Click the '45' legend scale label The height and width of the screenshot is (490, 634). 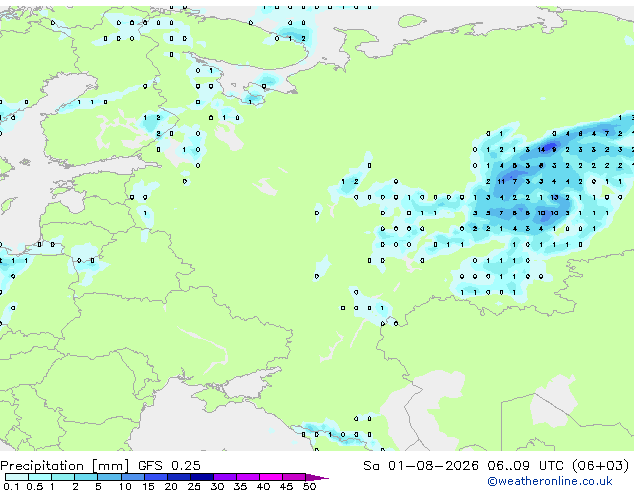tap(286, 486)
